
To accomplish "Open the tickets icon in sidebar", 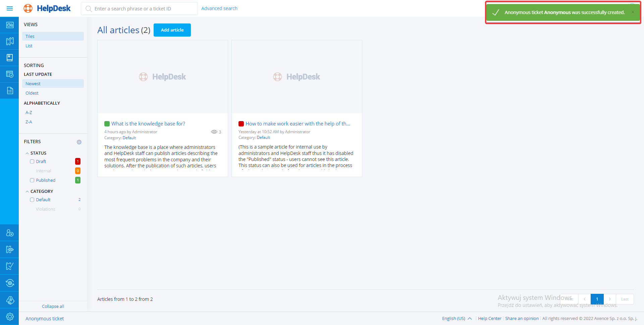I will tap(10, 41).
